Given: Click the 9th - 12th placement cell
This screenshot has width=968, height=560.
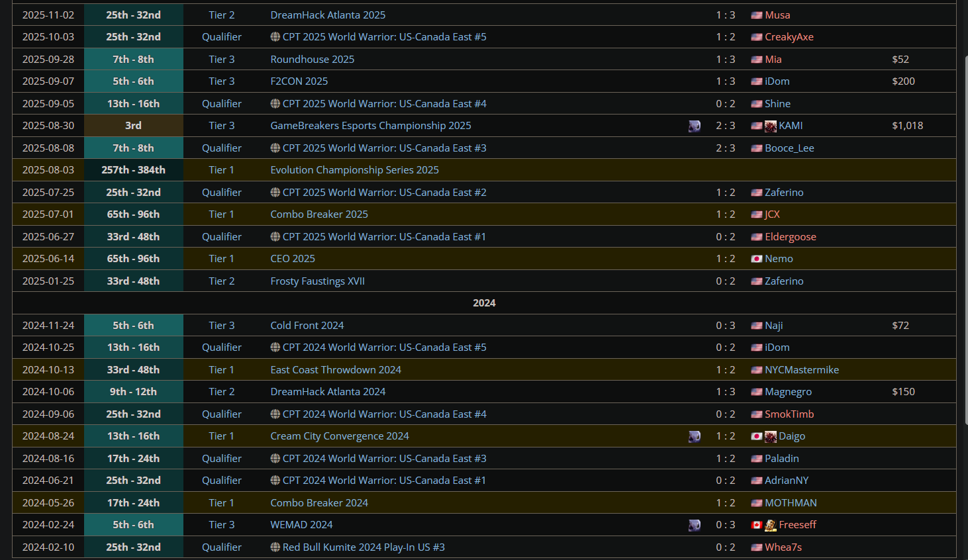Looking at the screenshot, I should [133, 392].
